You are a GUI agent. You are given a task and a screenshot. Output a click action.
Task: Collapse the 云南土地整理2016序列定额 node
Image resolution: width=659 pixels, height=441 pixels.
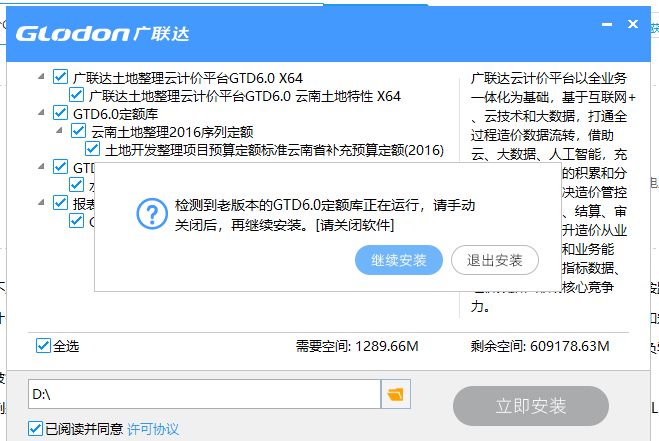coord(60,131)
